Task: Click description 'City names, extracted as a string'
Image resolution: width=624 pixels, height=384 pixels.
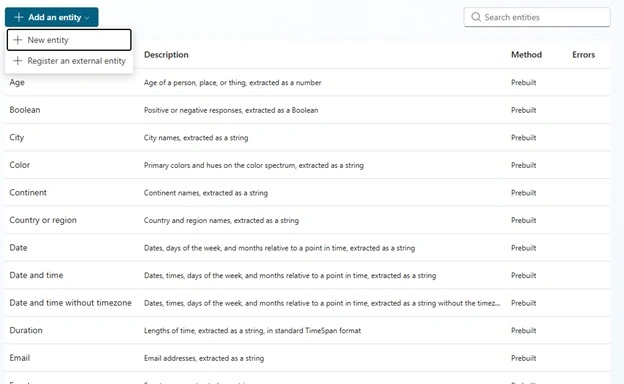Action: (x=196, y=138)
